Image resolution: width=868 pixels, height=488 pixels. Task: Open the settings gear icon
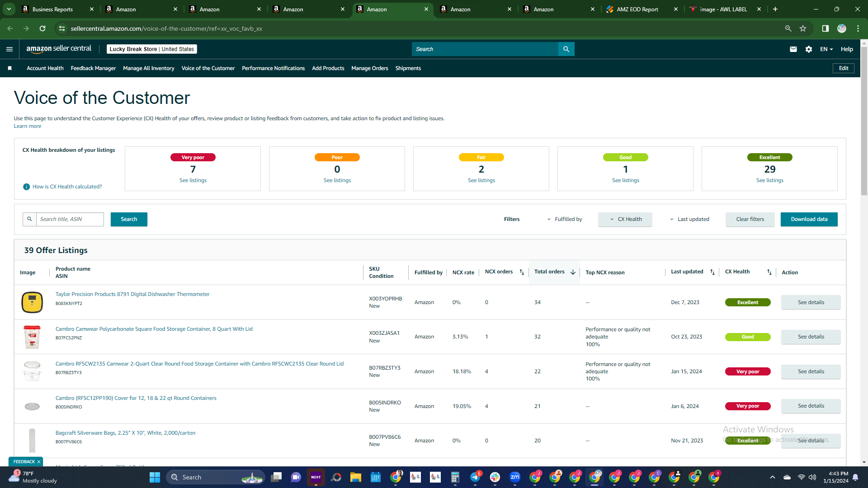[x=809, y=49]
